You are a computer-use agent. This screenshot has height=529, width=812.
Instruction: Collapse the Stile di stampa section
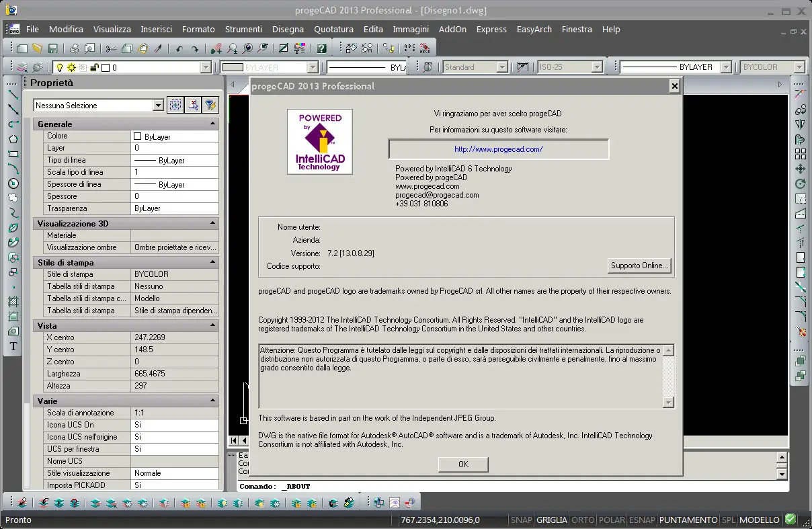coord(212,262)
